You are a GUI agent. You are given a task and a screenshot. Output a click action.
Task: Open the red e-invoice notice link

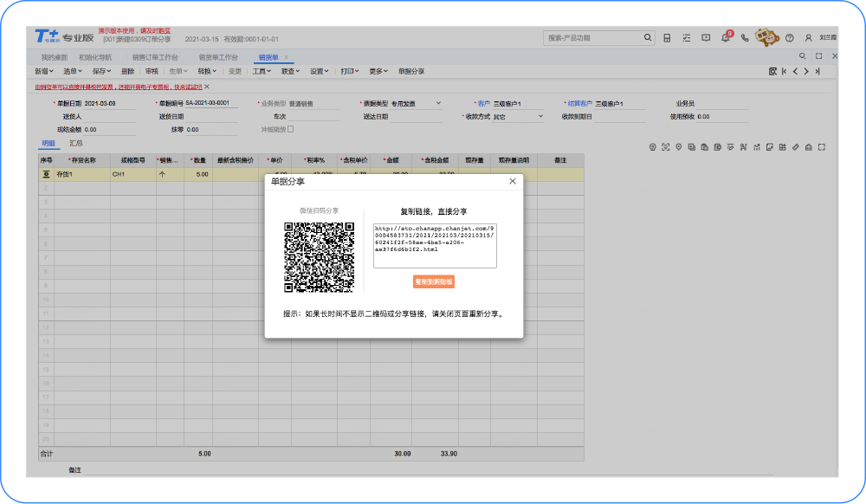coord(118,87)
